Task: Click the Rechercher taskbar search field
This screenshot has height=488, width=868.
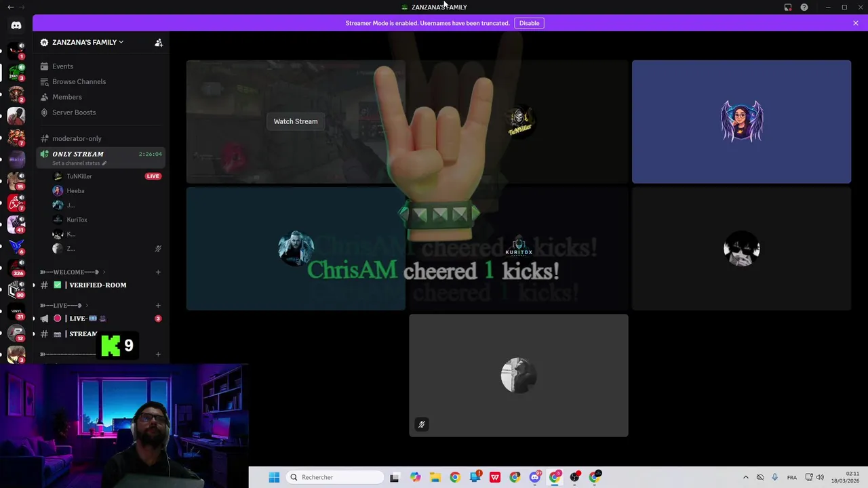Action: tap(336, 477)
